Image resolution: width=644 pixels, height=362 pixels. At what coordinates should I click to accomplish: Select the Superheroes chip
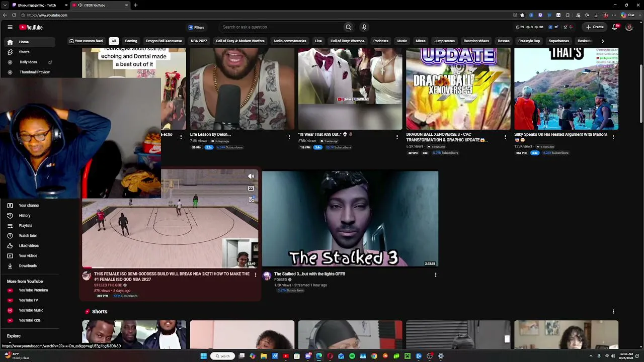click(559, 41)
